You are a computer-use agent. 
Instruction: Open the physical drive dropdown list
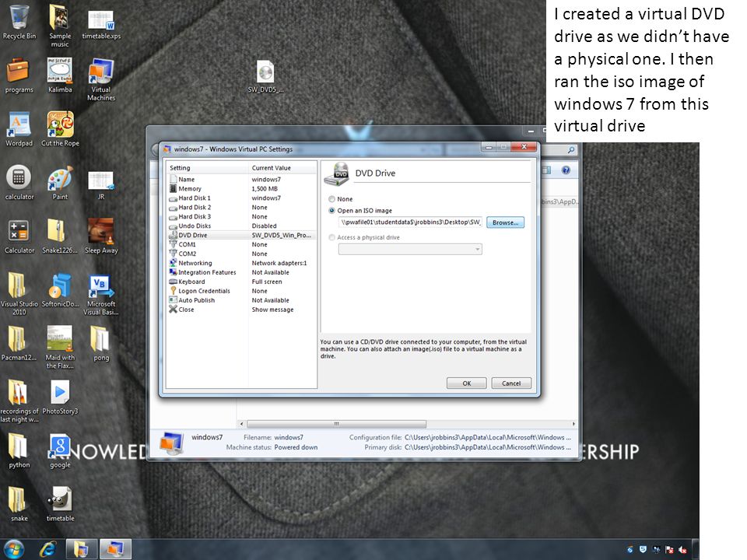coord(410,249)
